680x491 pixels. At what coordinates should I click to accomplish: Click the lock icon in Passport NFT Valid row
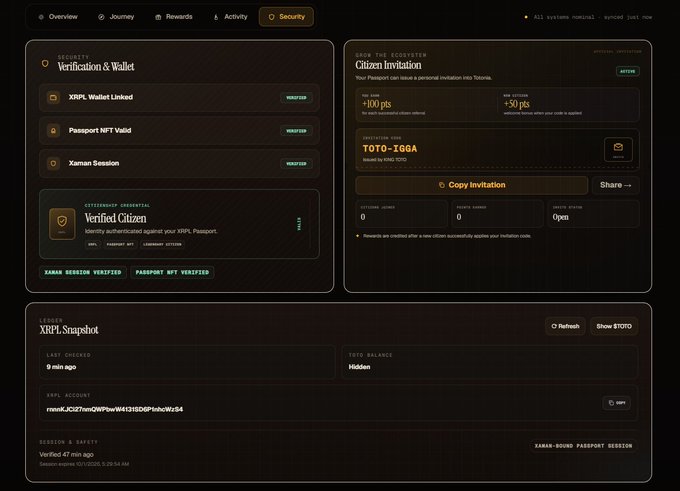pyautogui.click(x=53, y=131)
